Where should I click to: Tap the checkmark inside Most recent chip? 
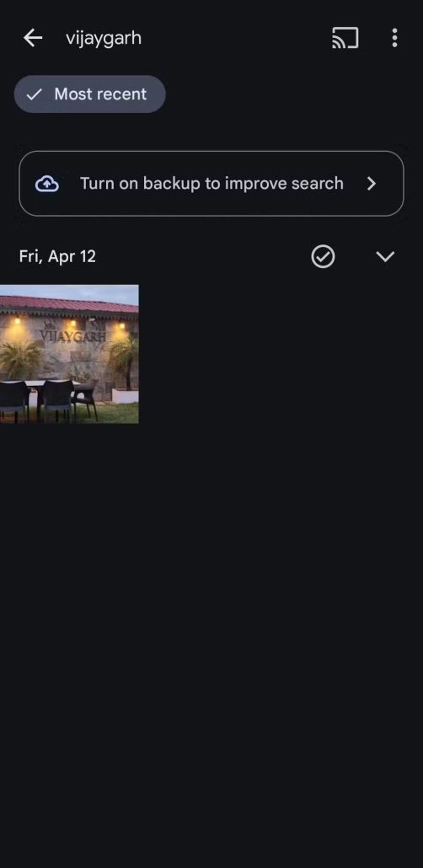tap(34, 94)
